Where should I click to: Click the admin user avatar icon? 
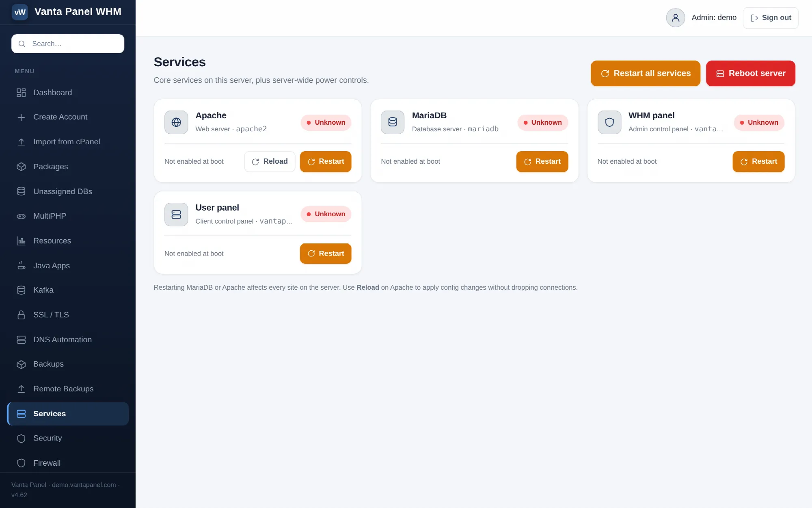[x=676, y=18]
